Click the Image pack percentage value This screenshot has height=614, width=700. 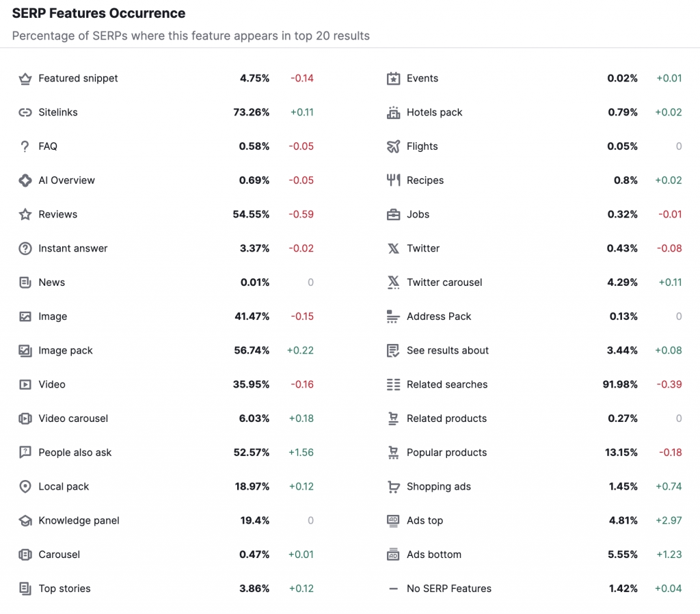[251, 350]
